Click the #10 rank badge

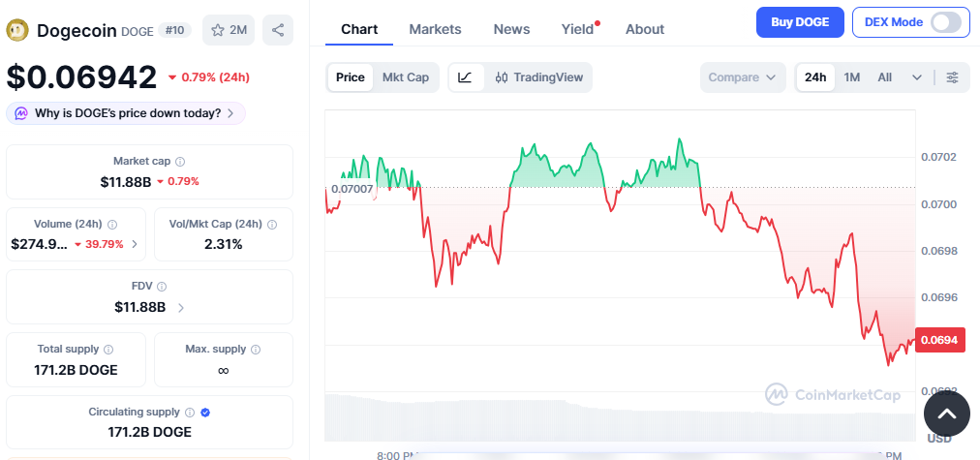coord(174,30)
